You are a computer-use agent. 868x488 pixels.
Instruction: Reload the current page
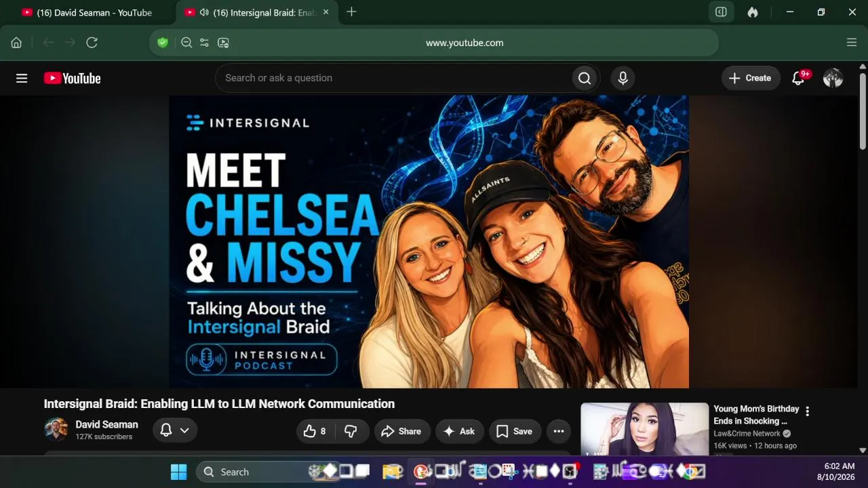point(92,43)
